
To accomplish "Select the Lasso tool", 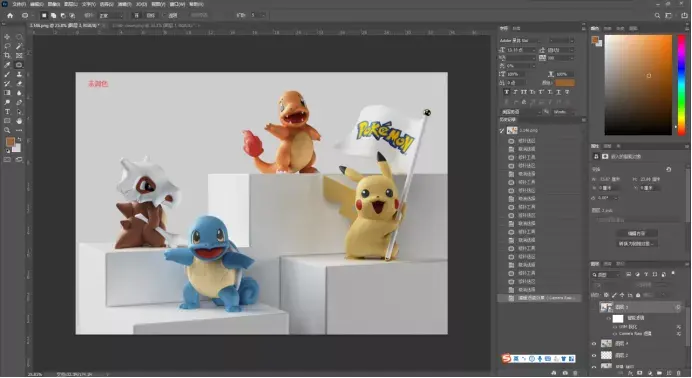I will (7, 46).
